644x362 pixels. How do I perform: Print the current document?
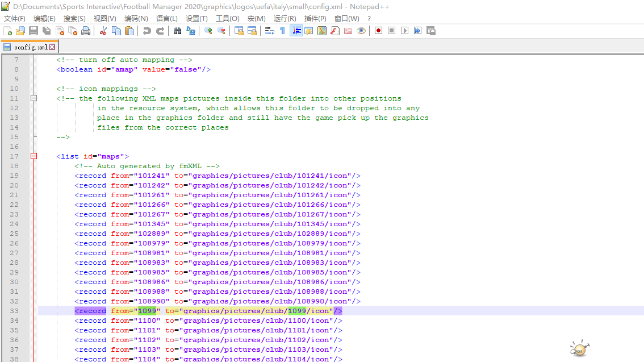(x=86, y=31)
